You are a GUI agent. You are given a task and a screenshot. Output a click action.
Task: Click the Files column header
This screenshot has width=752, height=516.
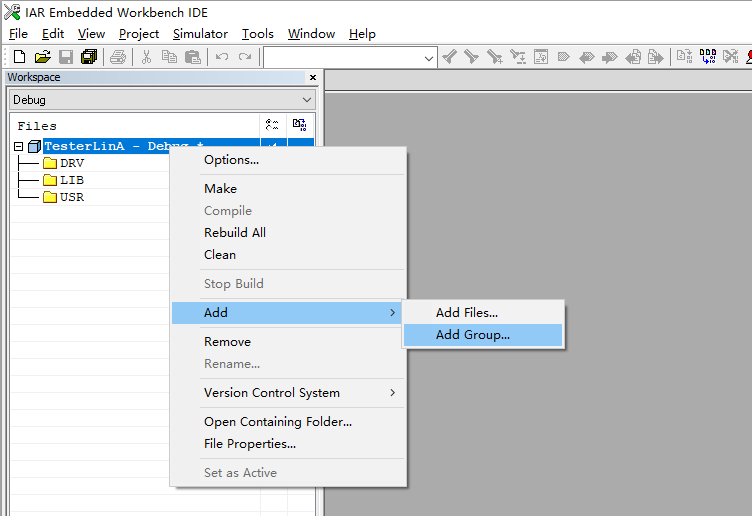[135, 126]
